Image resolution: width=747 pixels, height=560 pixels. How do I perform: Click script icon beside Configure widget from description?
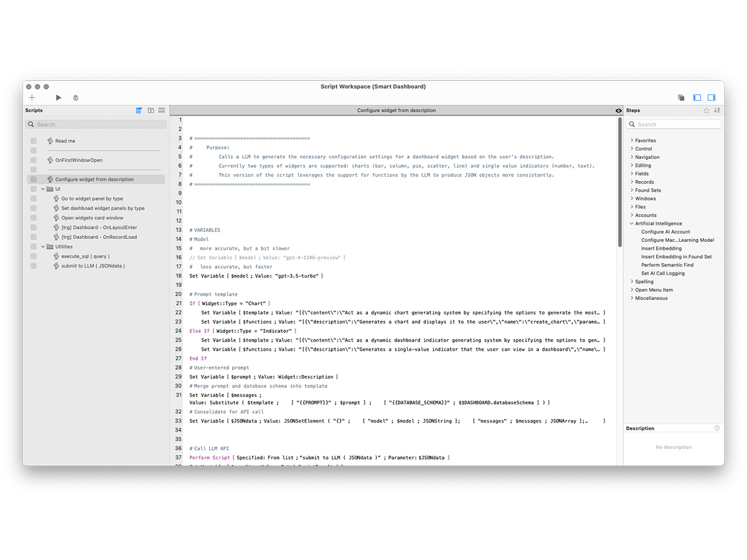50,179
